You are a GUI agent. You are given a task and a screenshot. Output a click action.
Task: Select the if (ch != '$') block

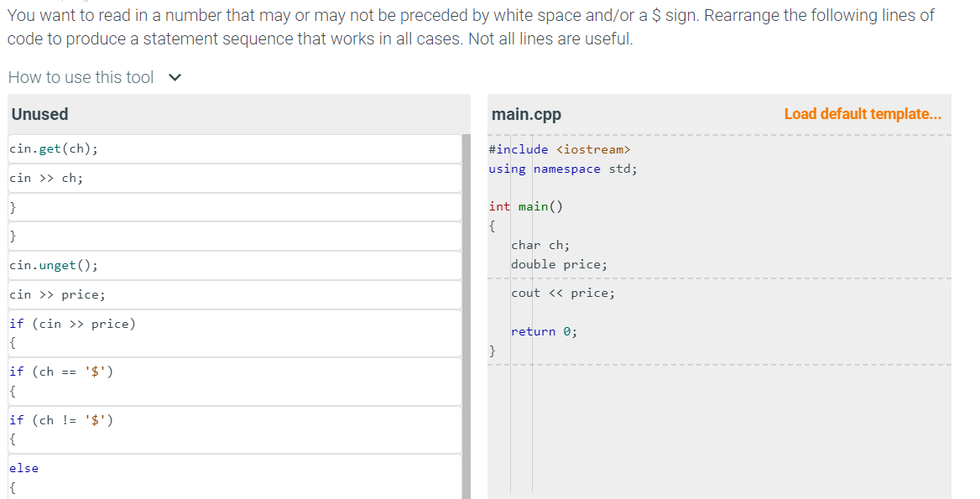point(235,429)
